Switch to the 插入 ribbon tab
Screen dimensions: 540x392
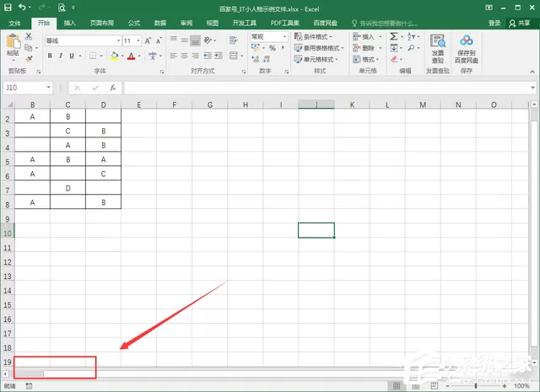(69, 23)
